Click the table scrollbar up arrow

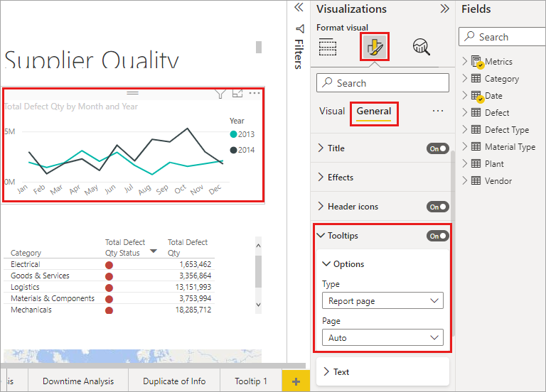pos(258,246)
